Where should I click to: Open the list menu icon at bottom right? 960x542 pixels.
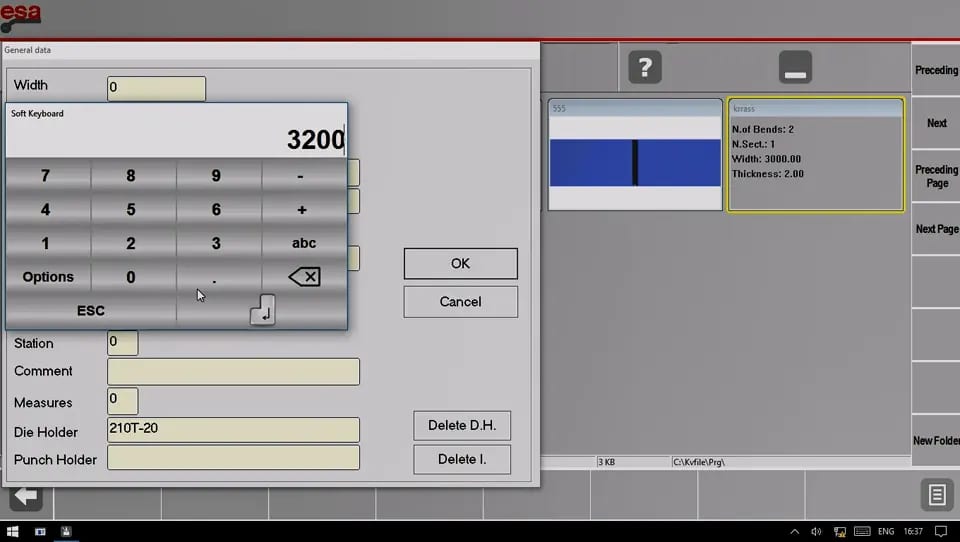937,494
